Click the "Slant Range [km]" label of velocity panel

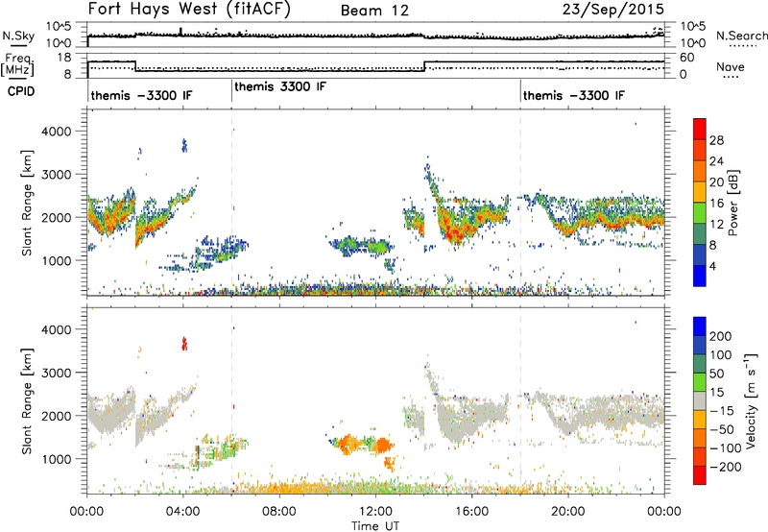point(27,401)
